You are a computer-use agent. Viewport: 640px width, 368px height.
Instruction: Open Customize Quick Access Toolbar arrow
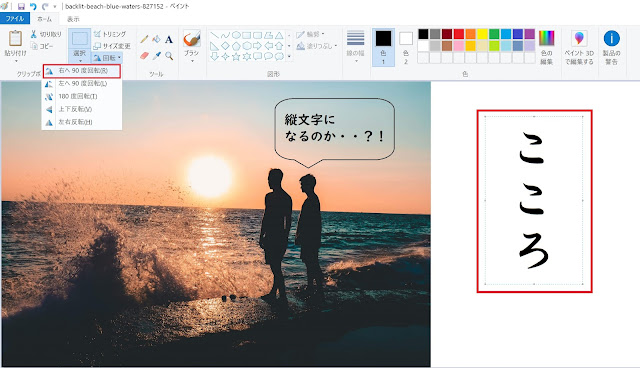[55, 7]
